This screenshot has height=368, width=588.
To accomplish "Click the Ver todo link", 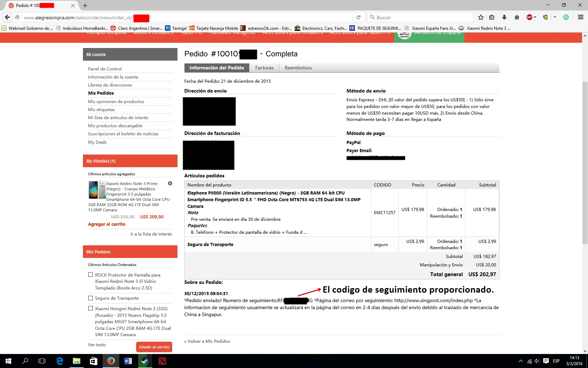I will pos(97,345).
